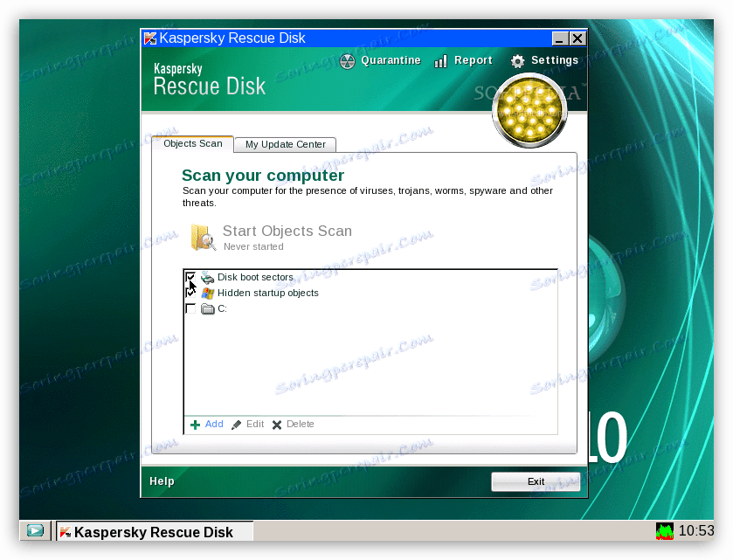Minimize the Kaspersky Rescue Disk window
The width and height of the screenshot is (733, 560).
[560, 38]
